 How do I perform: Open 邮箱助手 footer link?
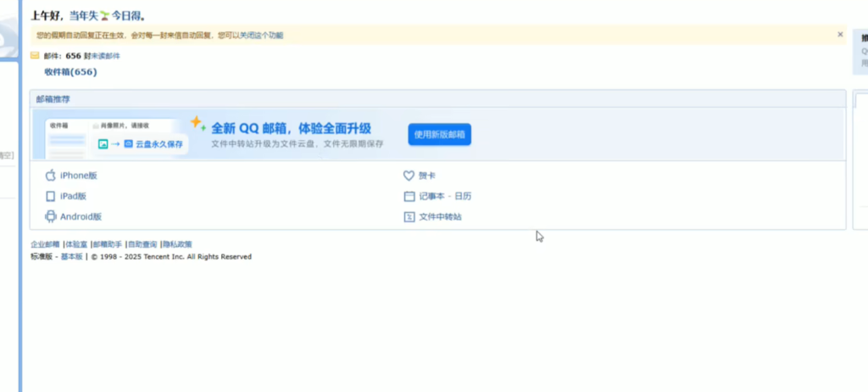[108, 244]
